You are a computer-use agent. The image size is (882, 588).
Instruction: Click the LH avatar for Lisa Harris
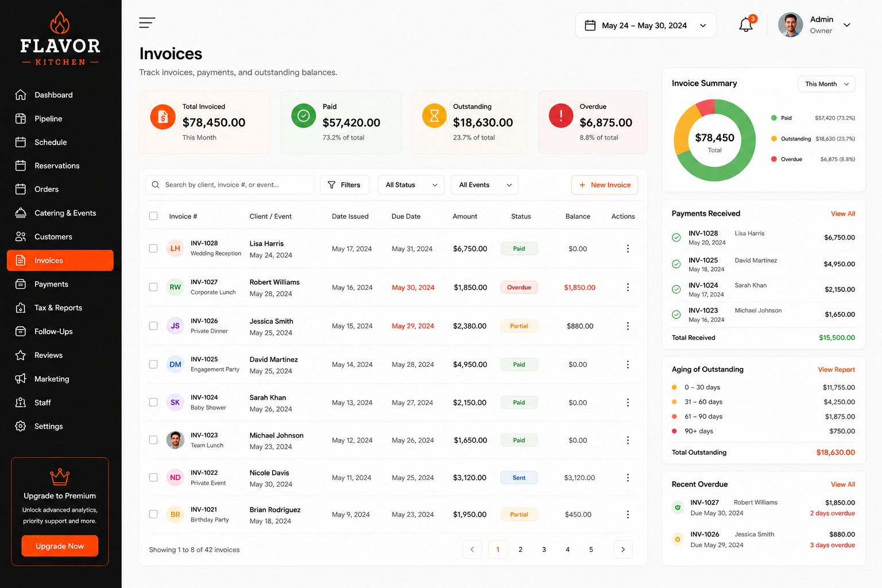tap(175, 249)
